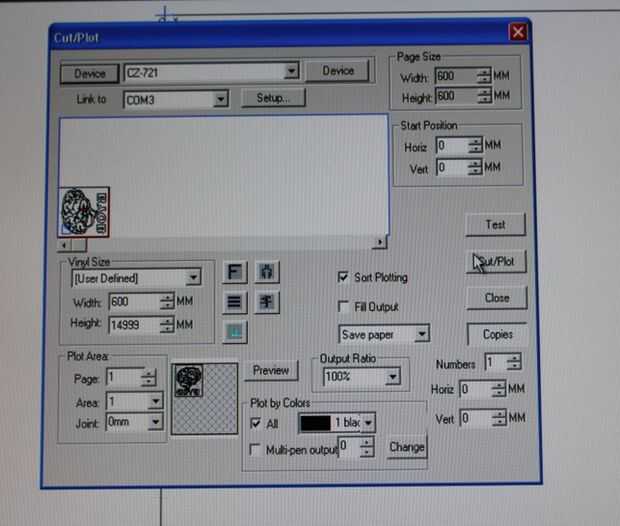Click the Copies Numbers field
This screenshot has height=526, width=620.
496,362
